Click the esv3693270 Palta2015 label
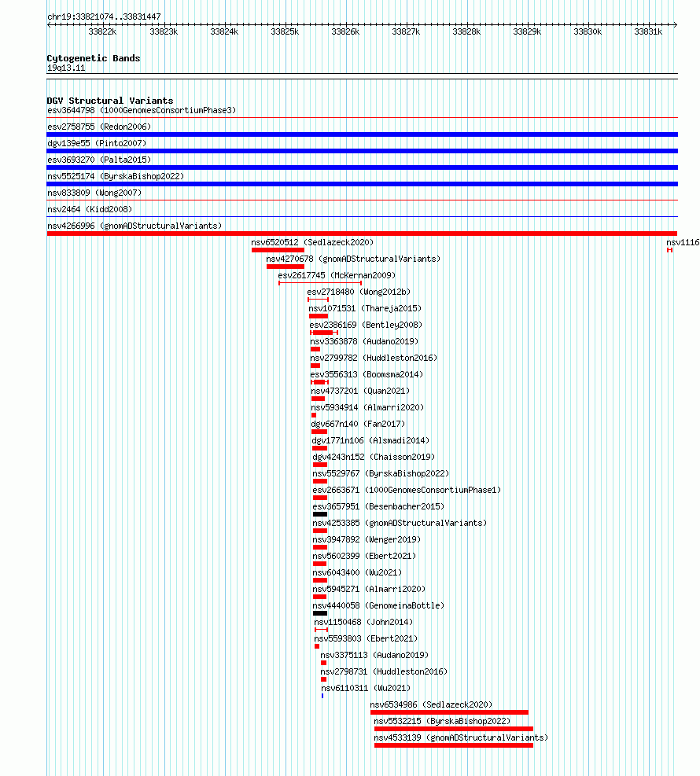This screenshot has width=700, height=776. (x=99, y=160)
